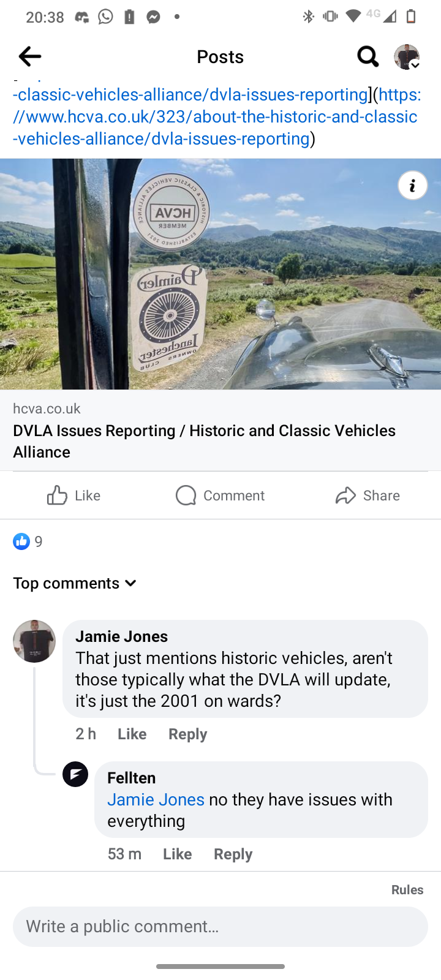Open Jamie Jones profile picture

click(x=34, y=641)
